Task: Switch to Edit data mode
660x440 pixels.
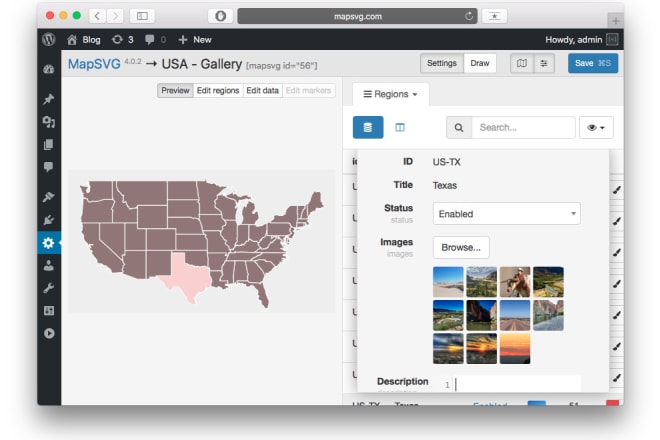Action: tap(262, 91)
